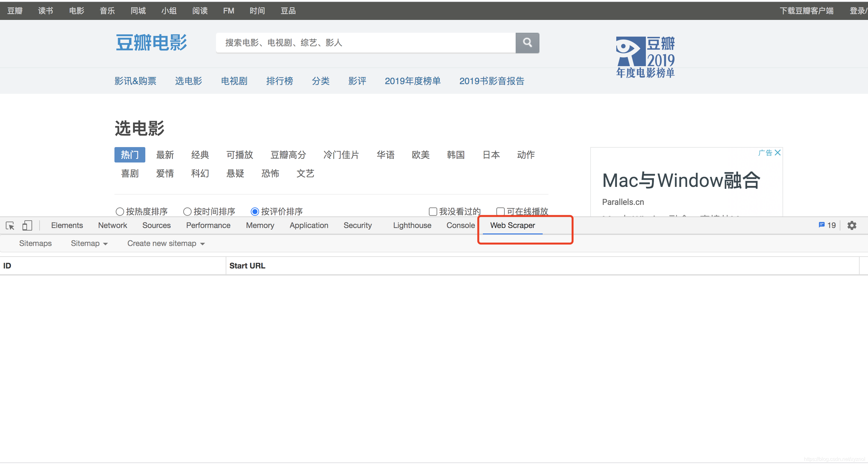Click the 19 messages counter icon
The image size is (868, 465).
tap(827, 225)
